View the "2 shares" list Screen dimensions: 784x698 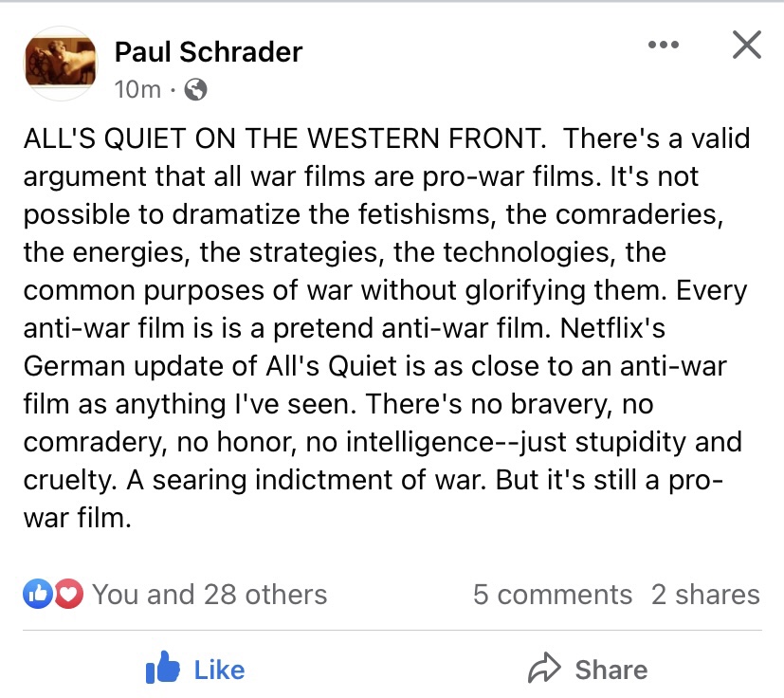tap(705, 595)
